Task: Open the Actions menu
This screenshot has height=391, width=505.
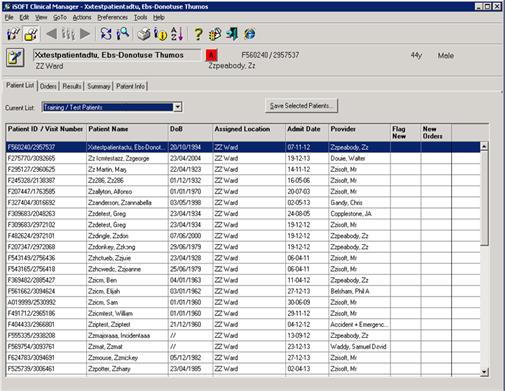Action: click(82, 17)
